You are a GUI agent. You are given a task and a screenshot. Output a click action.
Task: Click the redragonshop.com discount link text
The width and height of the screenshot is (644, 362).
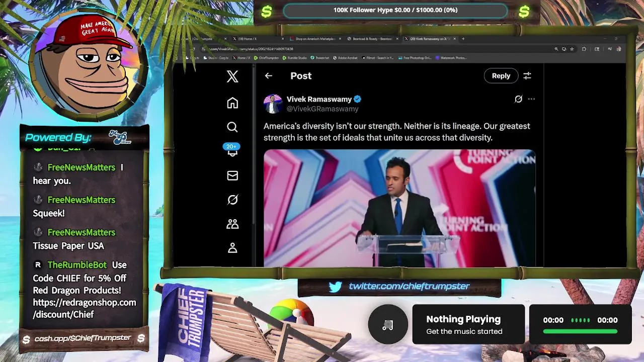point(85,308)
